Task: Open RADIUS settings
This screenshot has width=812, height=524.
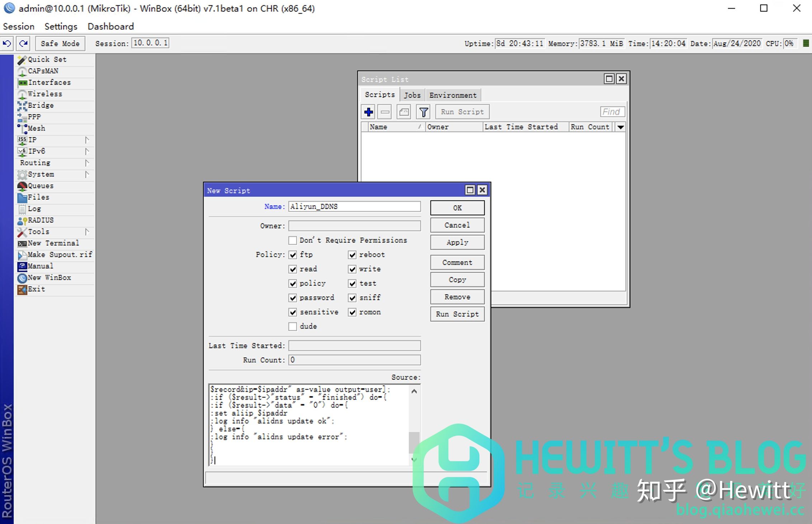Action: tap(55, 220)
